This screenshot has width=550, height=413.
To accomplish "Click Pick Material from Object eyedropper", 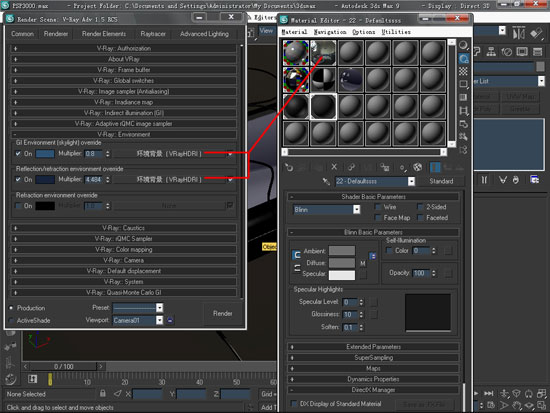I will (x=326, y=181).
